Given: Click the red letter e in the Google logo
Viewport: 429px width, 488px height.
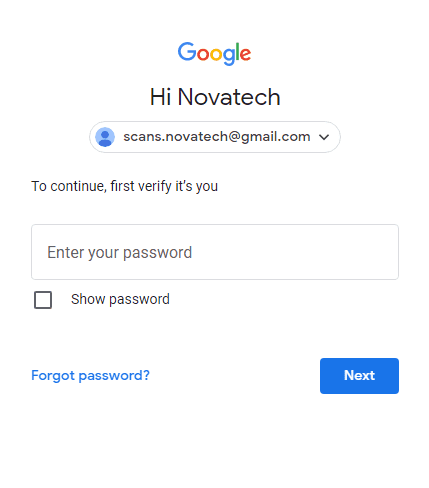Looking at the screenshot, I should pyautogui.click(x=245, y=54).
